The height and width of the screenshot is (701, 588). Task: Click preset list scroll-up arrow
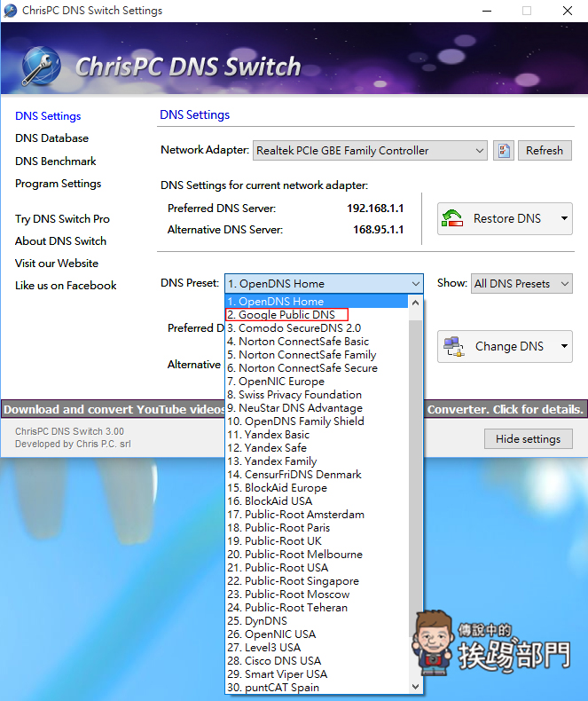click(415, 303)
